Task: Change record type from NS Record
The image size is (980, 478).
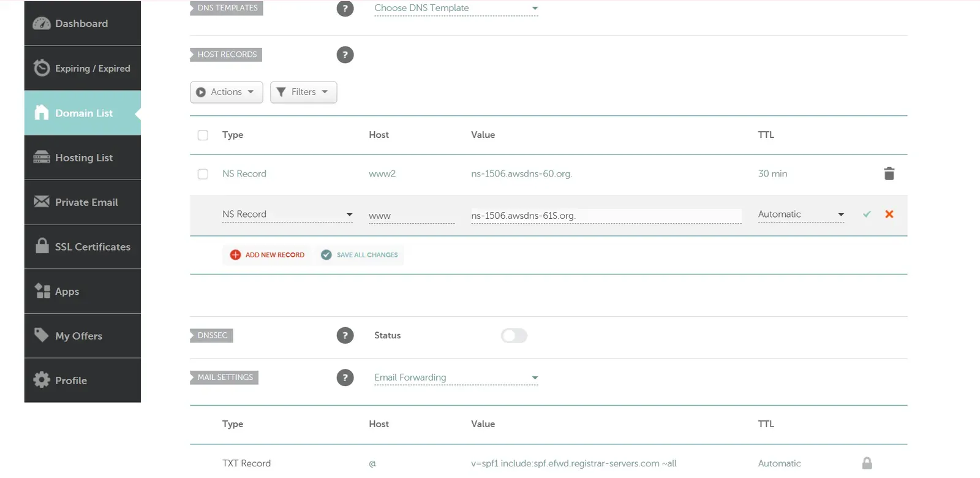Action: coord(288,214)
